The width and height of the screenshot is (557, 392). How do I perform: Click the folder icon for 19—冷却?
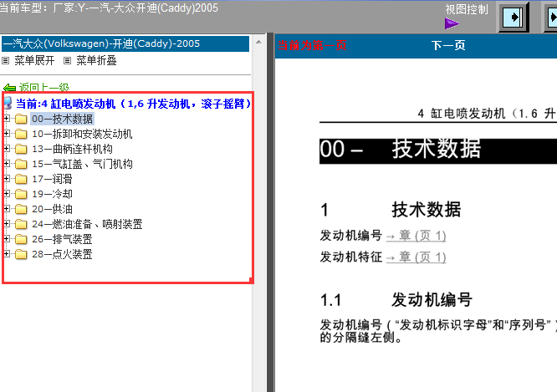pos(21,194)
